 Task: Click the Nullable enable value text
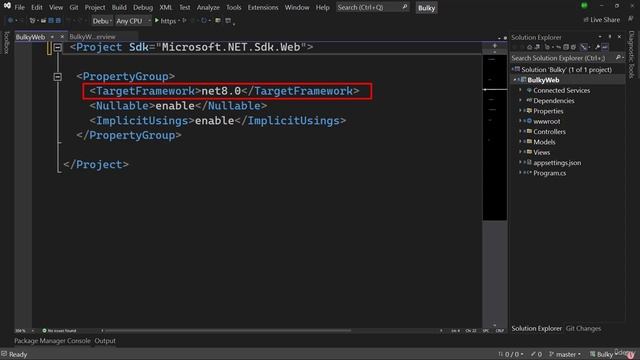tap(175, 106)
